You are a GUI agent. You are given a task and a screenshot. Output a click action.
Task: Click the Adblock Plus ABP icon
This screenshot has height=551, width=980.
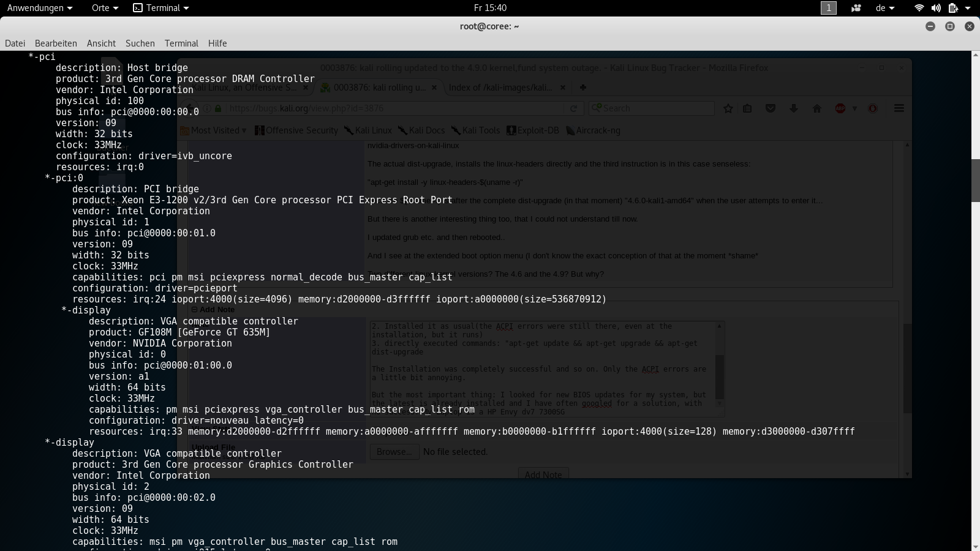click(840, 108)
